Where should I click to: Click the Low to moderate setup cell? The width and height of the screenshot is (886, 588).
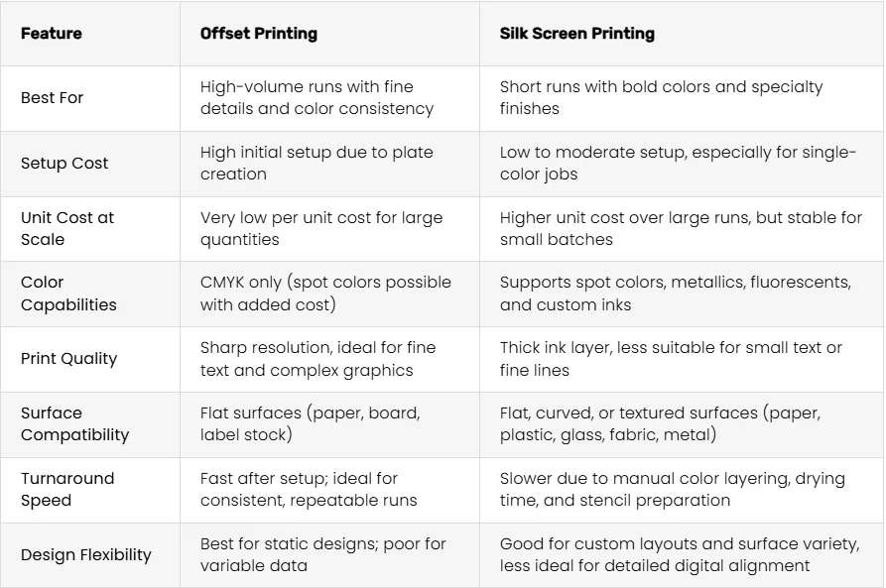pos(678,164)
